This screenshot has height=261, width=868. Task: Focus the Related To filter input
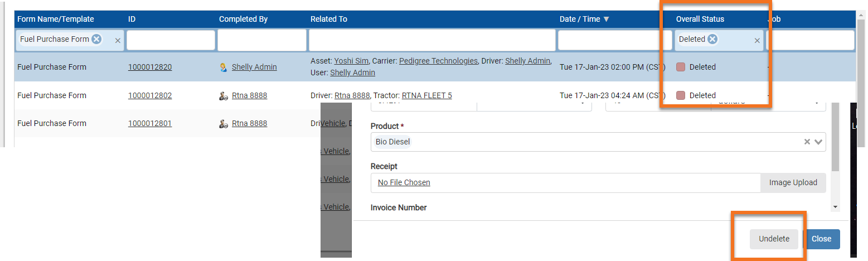433,40
